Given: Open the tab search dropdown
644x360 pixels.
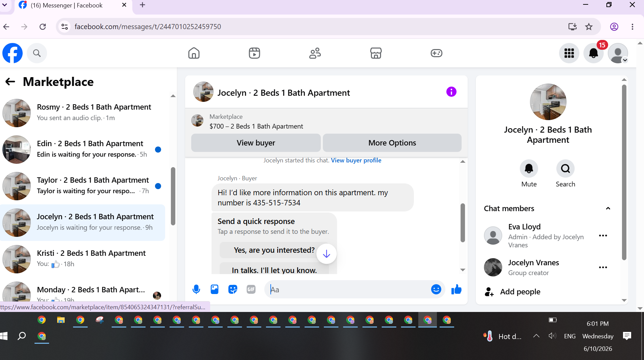Looking at the screenshot, I should click(x=5, y=5).
